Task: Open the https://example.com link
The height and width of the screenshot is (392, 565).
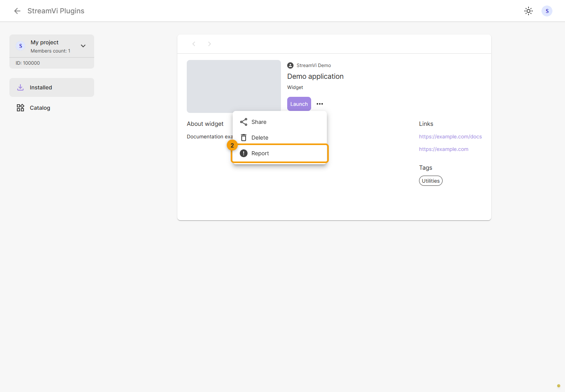Action: point(444,149)
